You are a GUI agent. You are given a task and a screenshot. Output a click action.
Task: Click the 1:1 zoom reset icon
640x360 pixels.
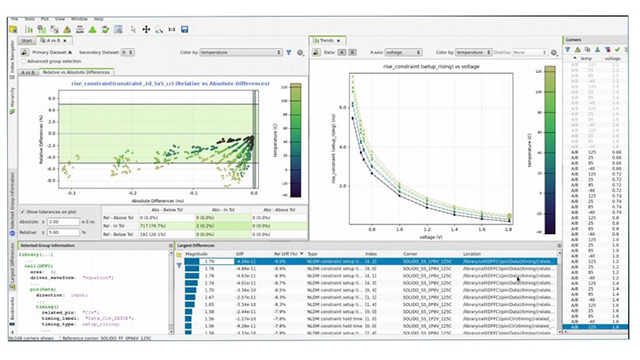[x=172, y=29]
